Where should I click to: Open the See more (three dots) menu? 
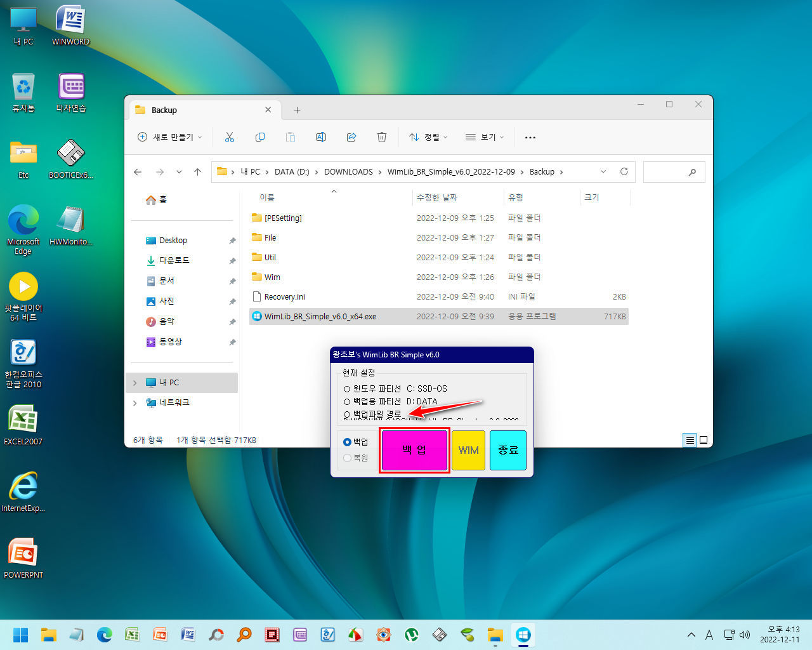click(x=530, y=137)
